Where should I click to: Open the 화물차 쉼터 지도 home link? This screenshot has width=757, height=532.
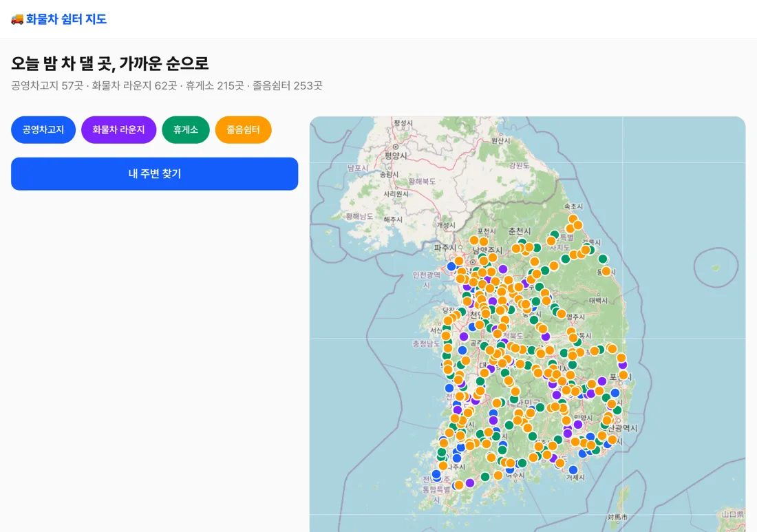click(58, 19)
